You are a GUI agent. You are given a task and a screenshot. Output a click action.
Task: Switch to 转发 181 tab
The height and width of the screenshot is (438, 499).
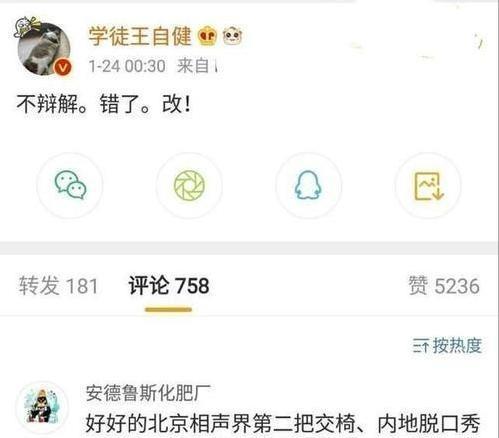click(x=58, y=286)
